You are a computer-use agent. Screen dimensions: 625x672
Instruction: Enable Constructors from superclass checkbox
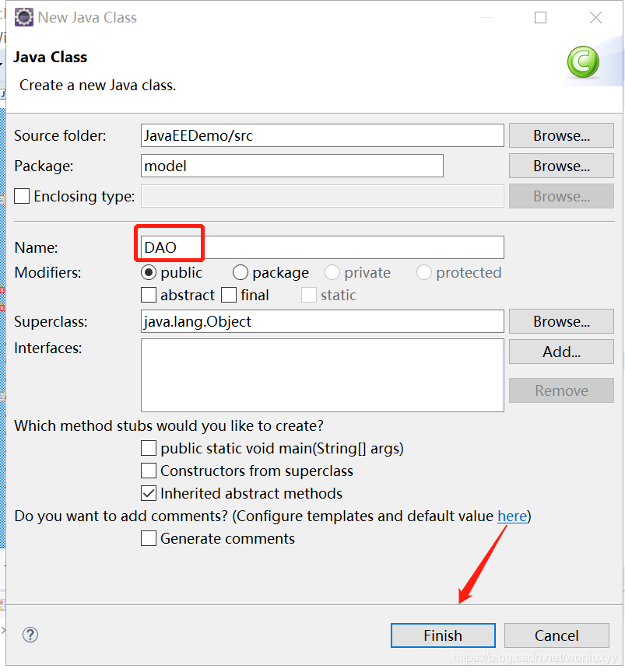click(x=149, y=471)
